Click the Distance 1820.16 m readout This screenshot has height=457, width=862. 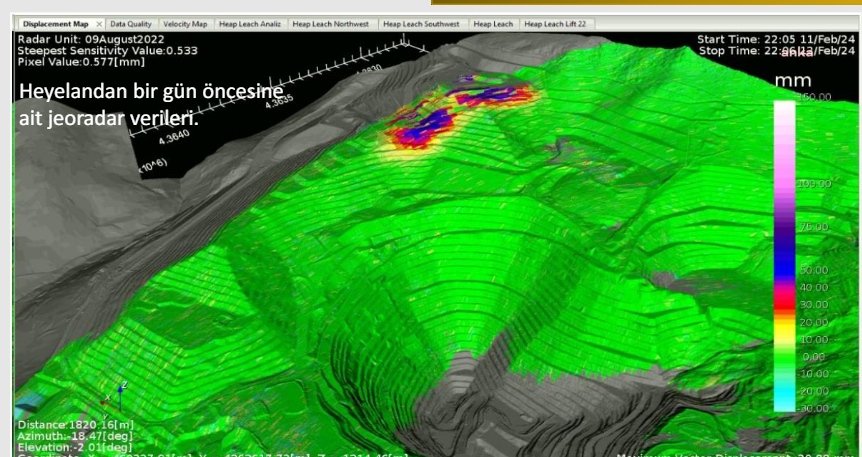pyautogui.click(x=66, y=424)
